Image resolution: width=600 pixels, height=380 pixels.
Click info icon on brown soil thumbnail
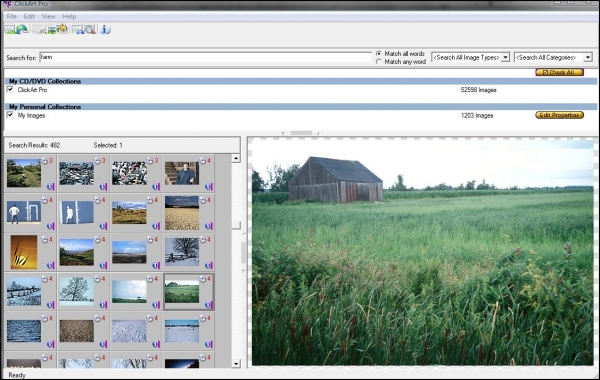(103, 344)
